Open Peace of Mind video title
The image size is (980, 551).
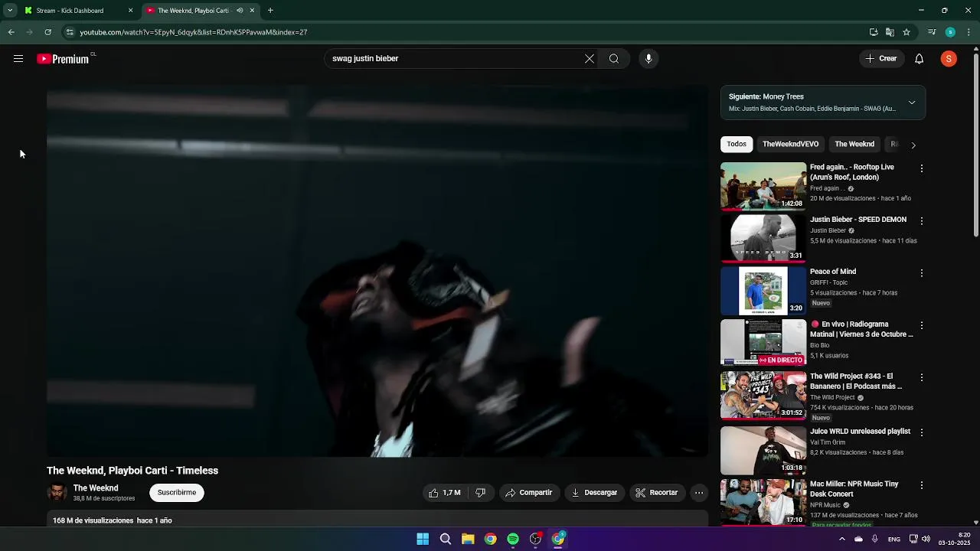833,272
